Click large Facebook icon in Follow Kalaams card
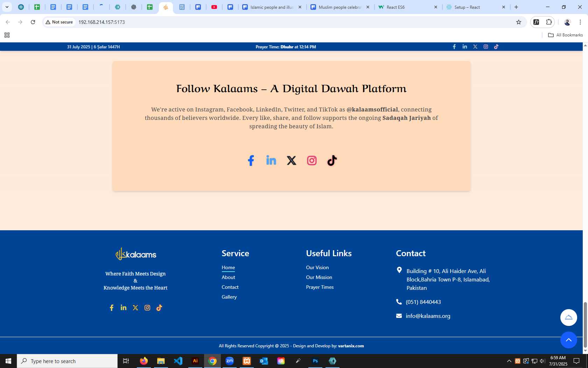This screenshot has width=588, height=368. tap(251, 161)
